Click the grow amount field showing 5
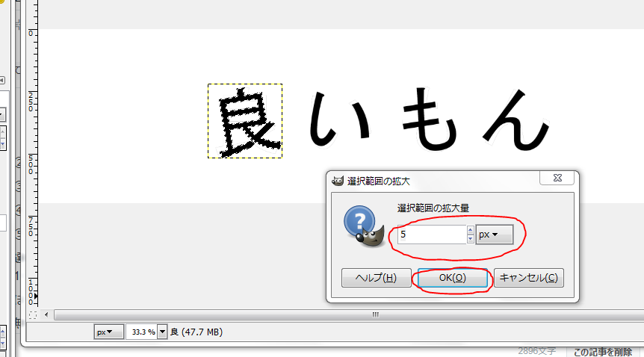 tap(432, 235)
